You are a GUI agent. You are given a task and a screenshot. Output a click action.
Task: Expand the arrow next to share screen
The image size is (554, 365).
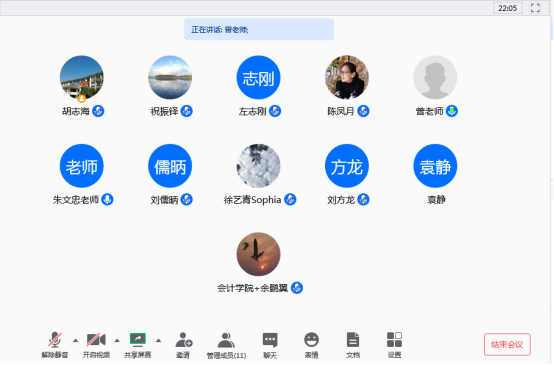point(159,341)
